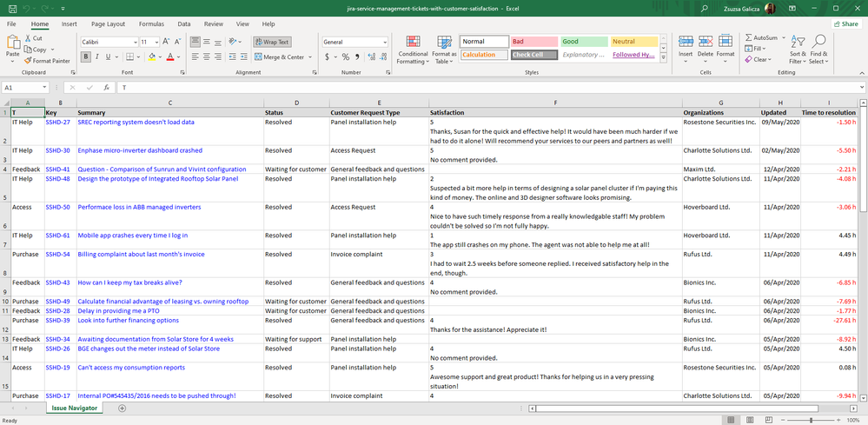Toggle Italic formatting
This screenshot has height=425, width=868.
pos(96,57)
